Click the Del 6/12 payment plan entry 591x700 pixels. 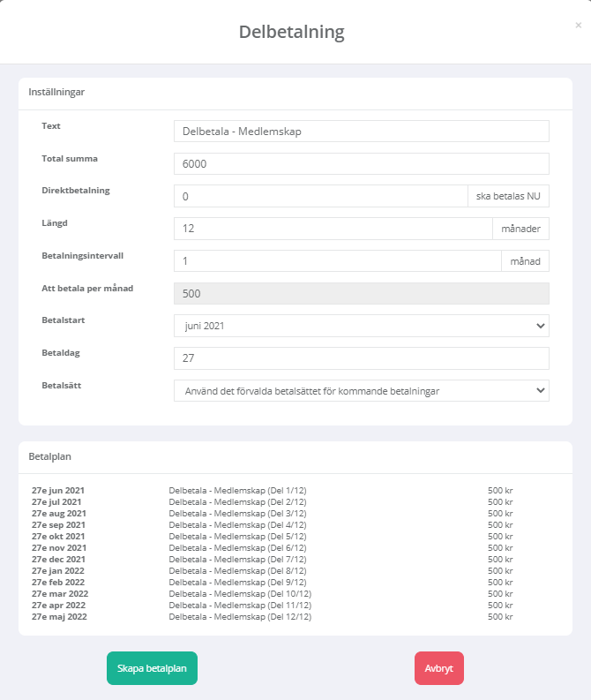coord(237,548)
